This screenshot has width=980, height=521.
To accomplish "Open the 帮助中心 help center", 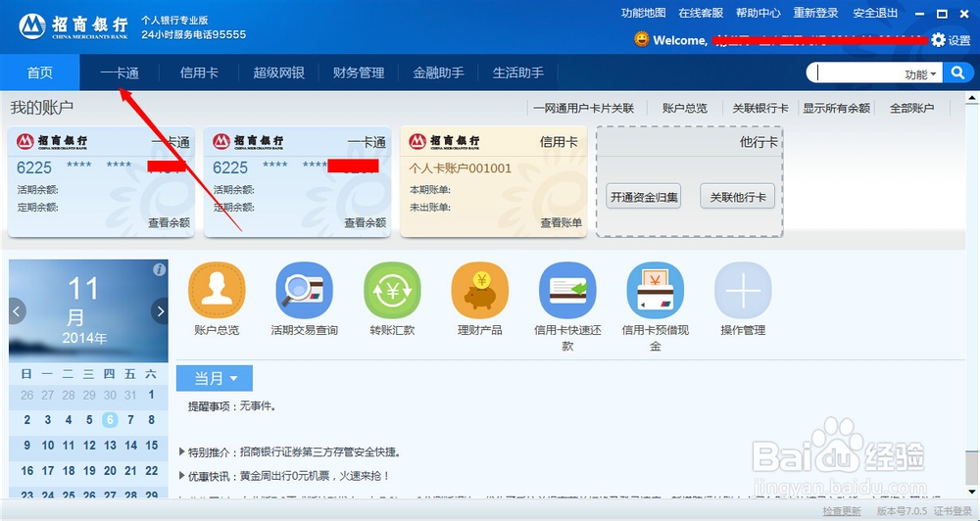I will click(x=759, y=13).
